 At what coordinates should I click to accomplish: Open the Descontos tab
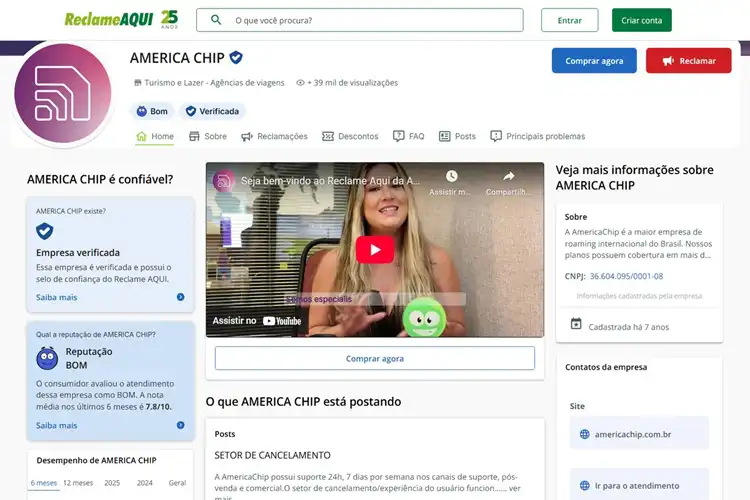[350, 136]
